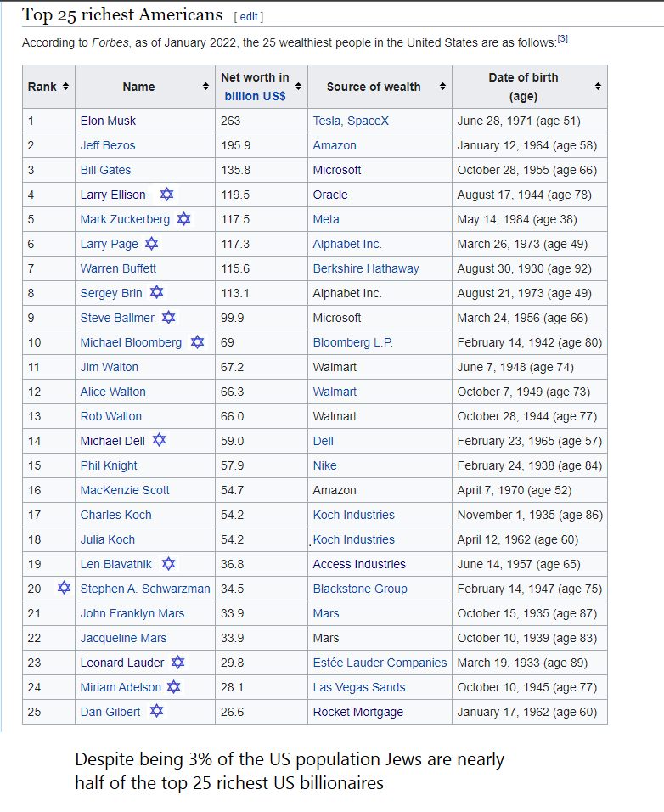Follow the Julia Koch link
The width and height of the screenshot is (664, 812).
pos(108,539)
